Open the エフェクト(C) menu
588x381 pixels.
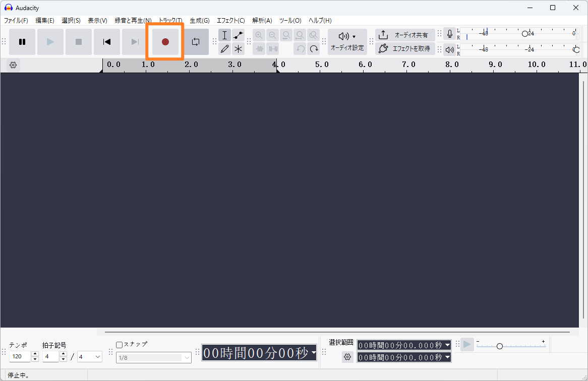pos(230,21)
